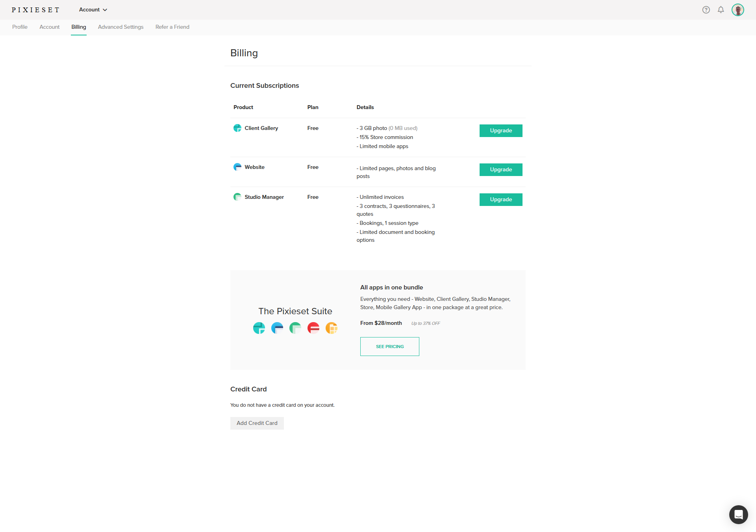Viewport: 756px width, 532px height.
Task: Click the Website product icon
Action: (237, 167)
